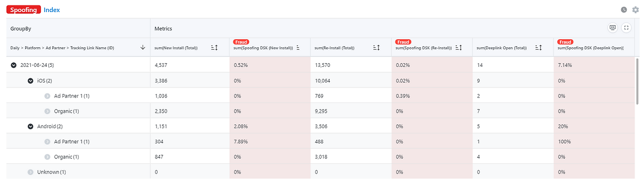Screen dimensions: 644x181
Task: Open the clock history icon
Action: (x=624, y=10)
